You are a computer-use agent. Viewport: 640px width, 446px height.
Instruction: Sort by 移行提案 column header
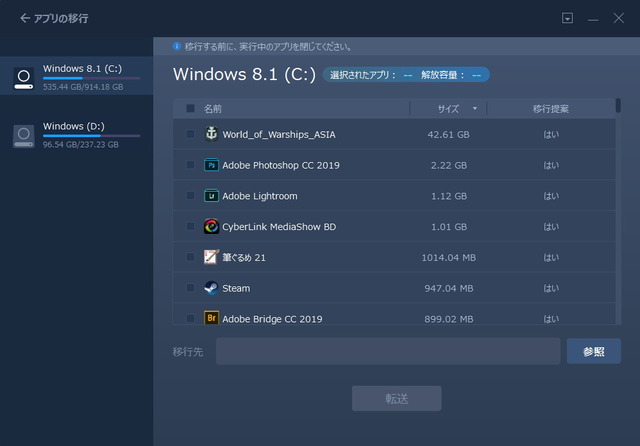(x=551, y=109)
